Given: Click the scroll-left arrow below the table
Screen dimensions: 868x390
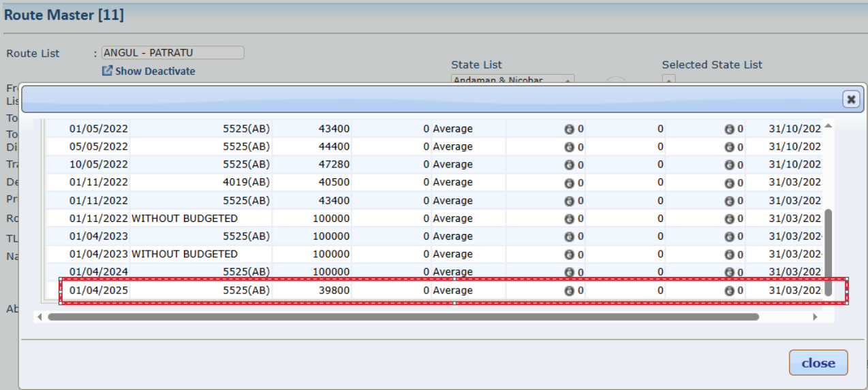Looking at the screenshot, I should point(40,316).
